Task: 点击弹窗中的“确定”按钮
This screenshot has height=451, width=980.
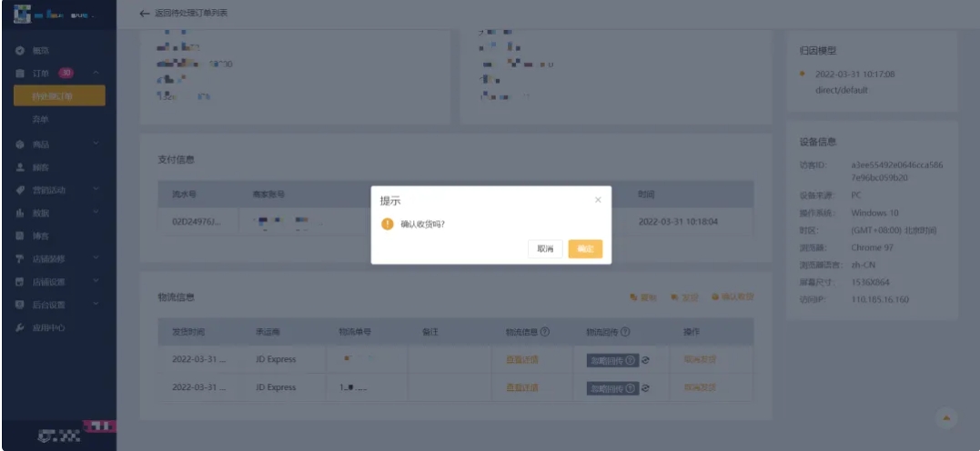Action: [x=585, y=249]
